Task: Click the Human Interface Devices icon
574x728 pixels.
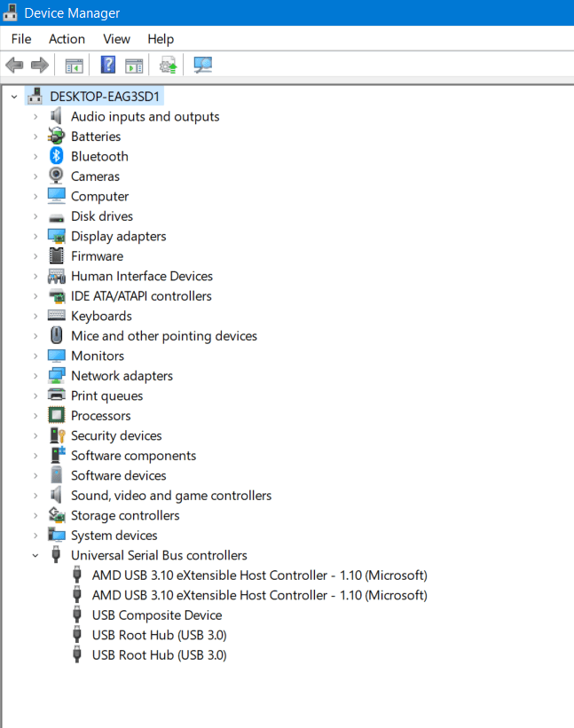Action: pyautogui.click(x=56, y=277)
